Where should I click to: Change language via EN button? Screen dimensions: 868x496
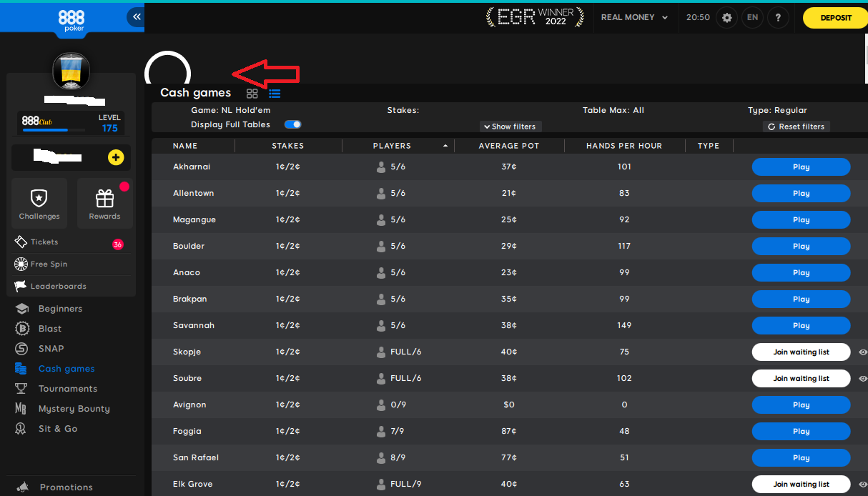click(752, 17)
